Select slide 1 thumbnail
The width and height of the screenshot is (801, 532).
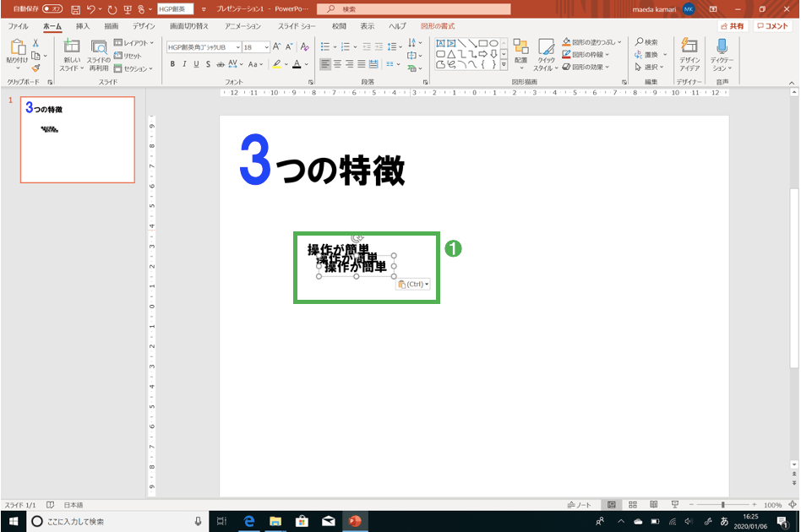(78, 140)
